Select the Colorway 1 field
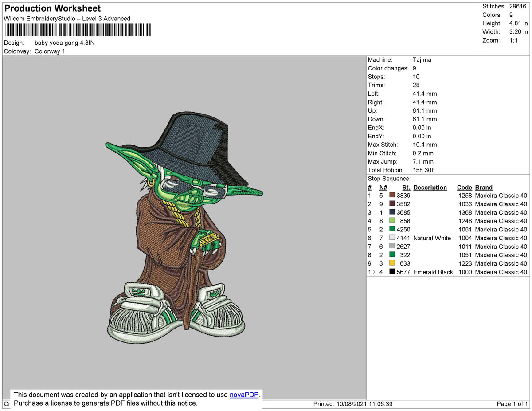532x411 pixels. point(50,51)
